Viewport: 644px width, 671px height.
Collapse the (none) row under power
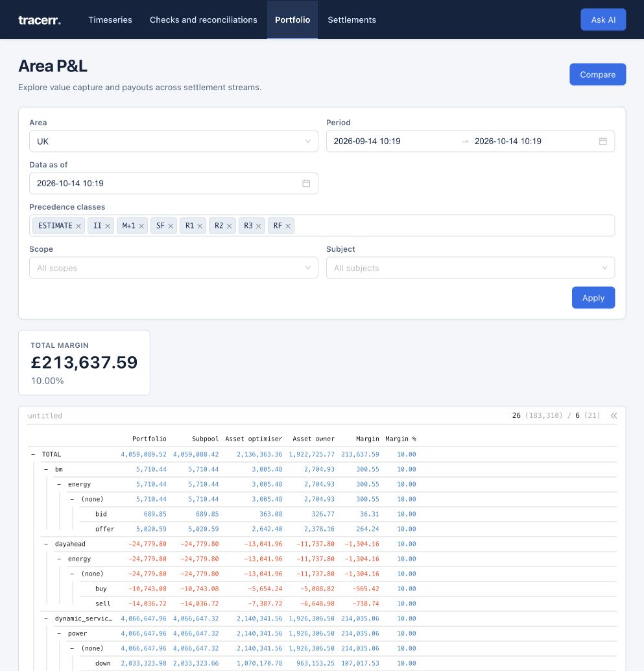coord(72,649)
